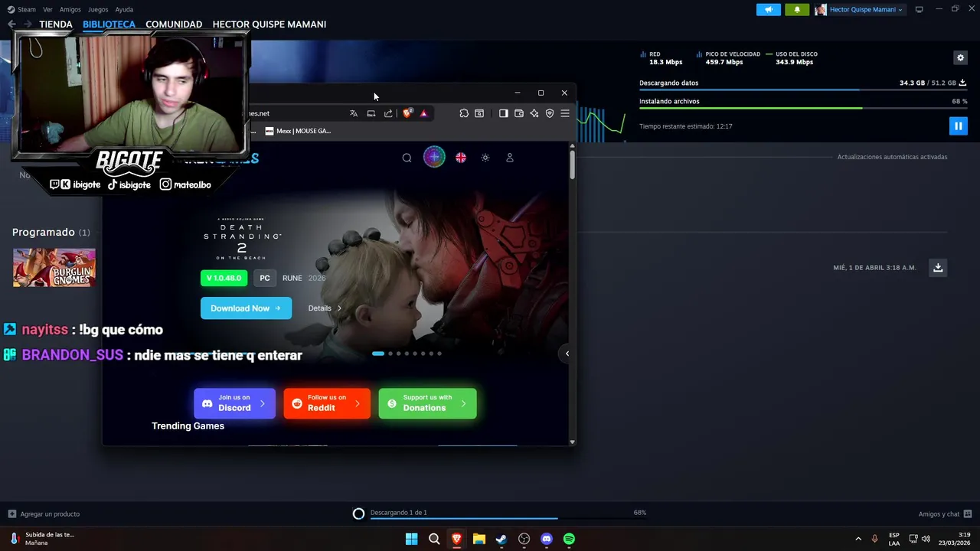Select the last carousel dot indicator

pos(439,354)
